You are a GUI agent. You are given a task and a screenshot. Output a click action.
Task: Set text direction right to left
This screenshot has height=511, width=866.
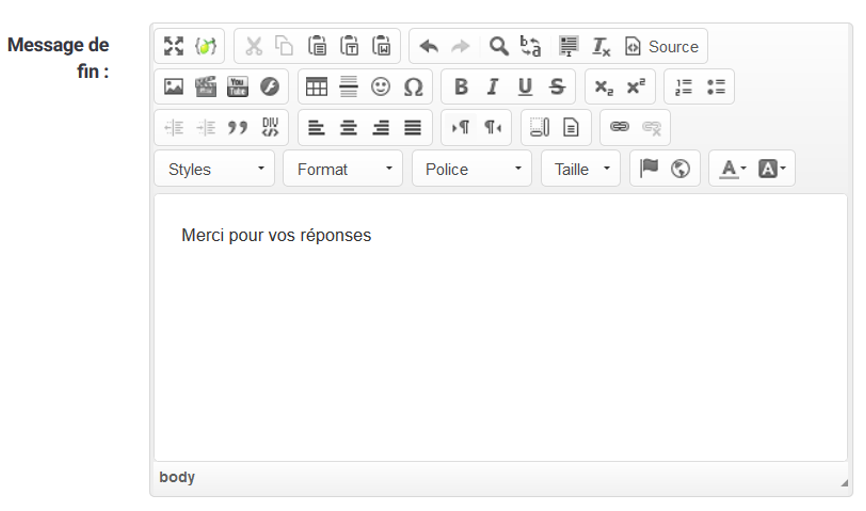[x=493, y=128]
